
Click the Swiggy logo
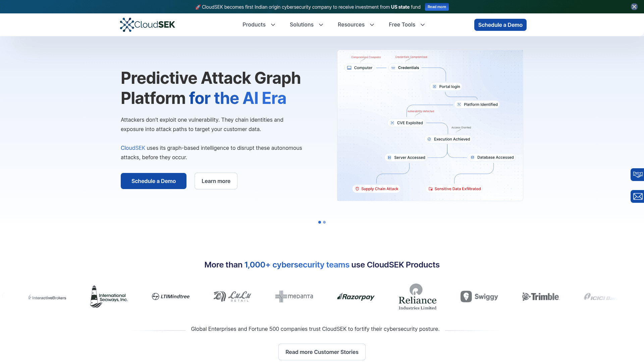(x=479, y=297)
